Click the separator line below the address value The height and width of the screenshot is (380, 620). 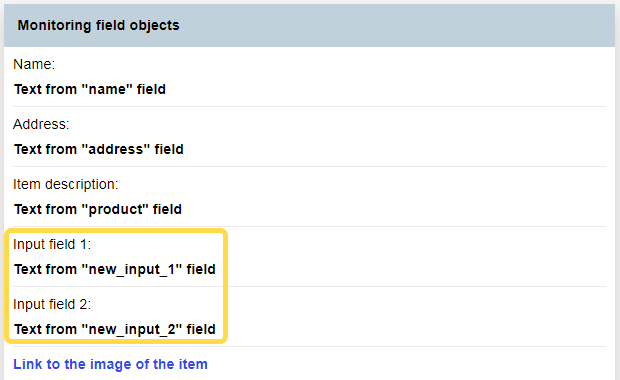309,166
